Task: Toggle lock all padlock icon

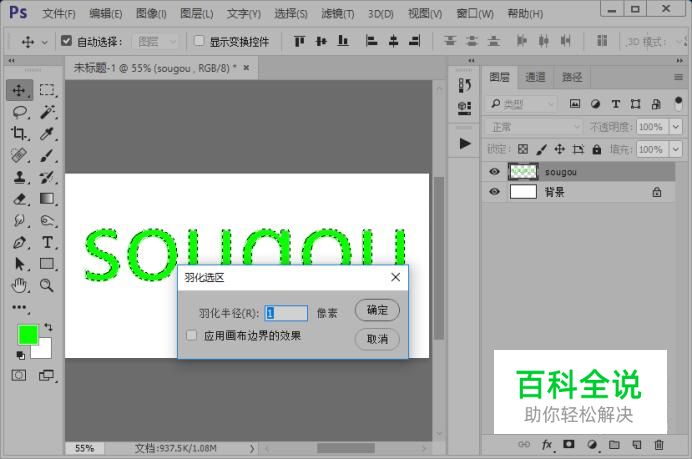Action: coord(597,149)
